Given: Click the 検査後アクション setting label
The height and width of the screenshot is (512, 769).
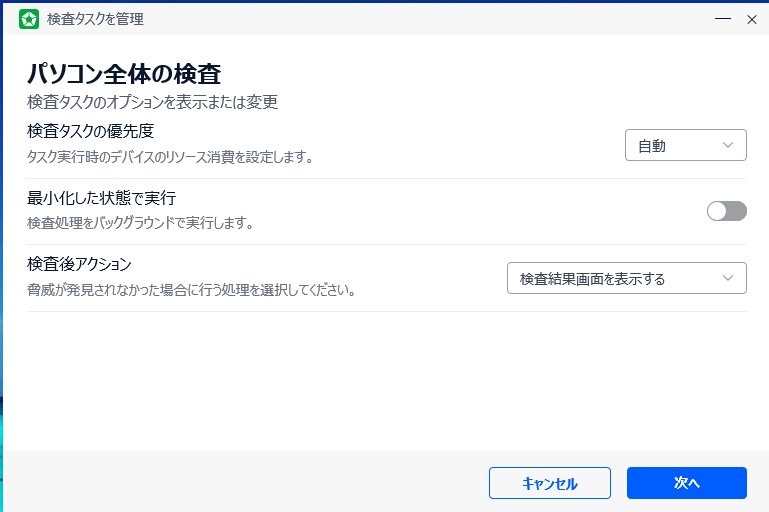Looking at the screenshot, I should 79,264.
